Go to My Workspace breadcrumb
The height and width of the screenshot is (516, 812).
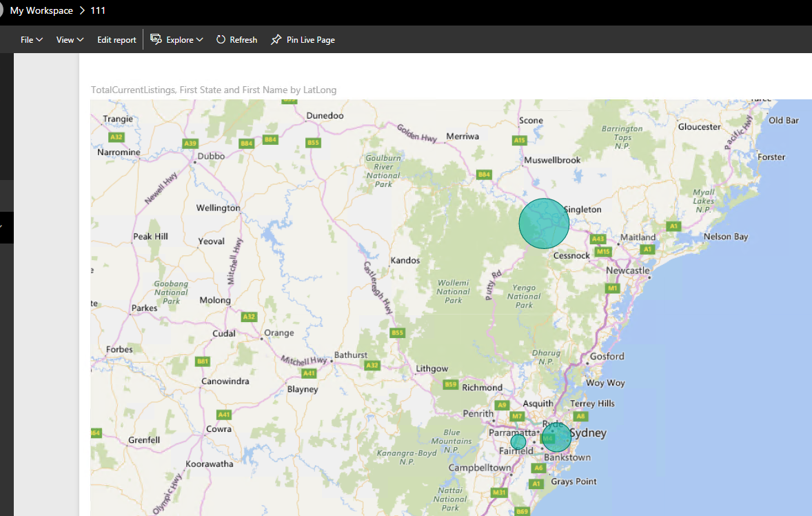click(x=41, y=10)
